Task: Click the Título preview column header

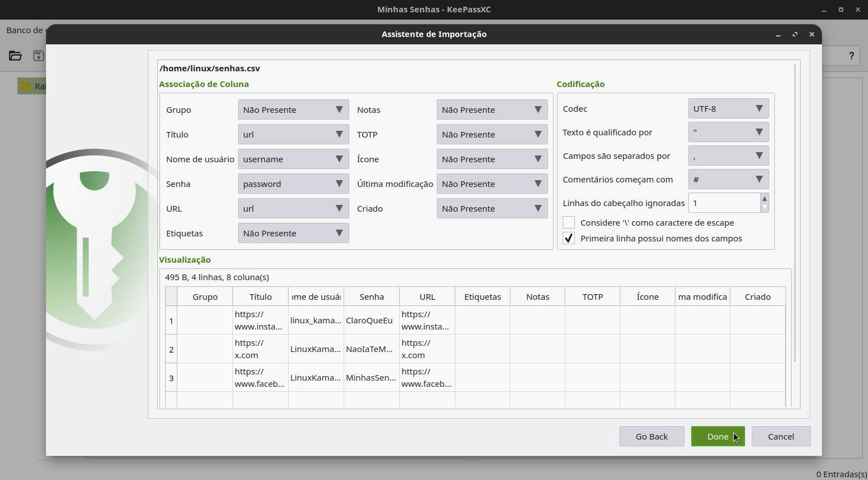Action: (x=261, y=296)
